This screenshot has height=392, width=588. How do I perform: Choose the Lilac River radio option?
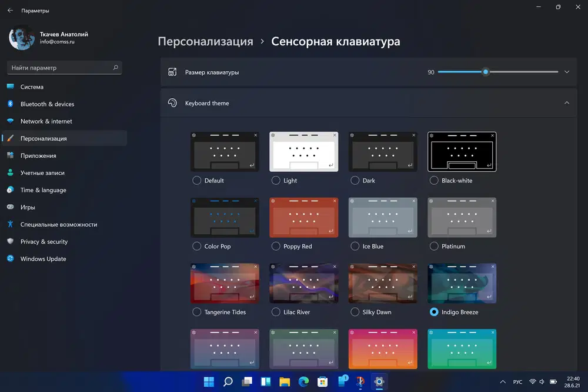point(276,312)
